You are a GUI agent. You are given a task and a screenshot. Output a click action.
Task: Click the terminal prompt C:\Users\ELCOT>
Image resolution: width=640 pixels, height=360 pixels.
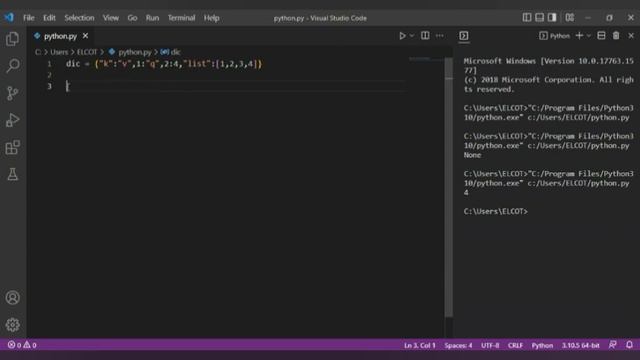496,211
